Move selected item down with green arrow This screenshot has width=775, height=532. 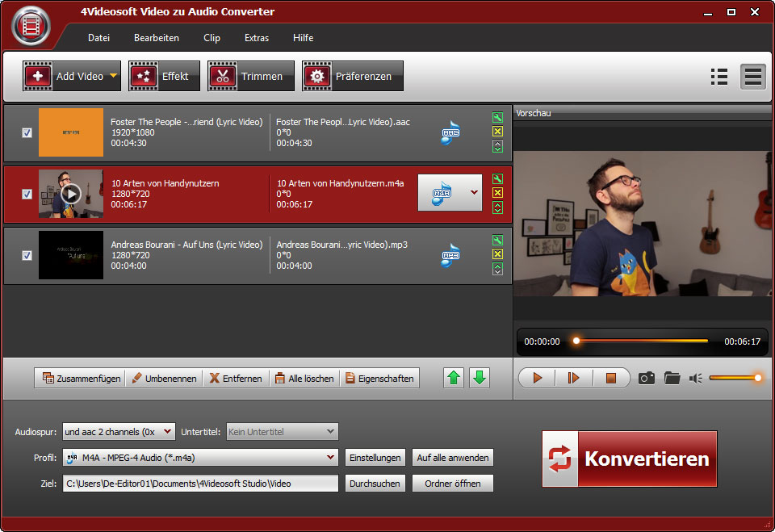pyautogui.click(x=480, y=379)
